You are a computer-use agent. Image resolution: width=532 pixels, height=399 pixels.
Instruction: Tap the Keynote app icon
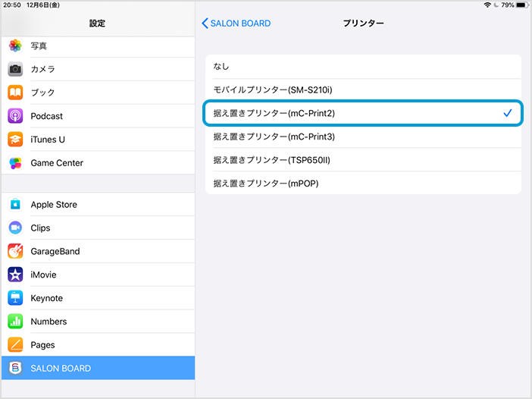15,298
